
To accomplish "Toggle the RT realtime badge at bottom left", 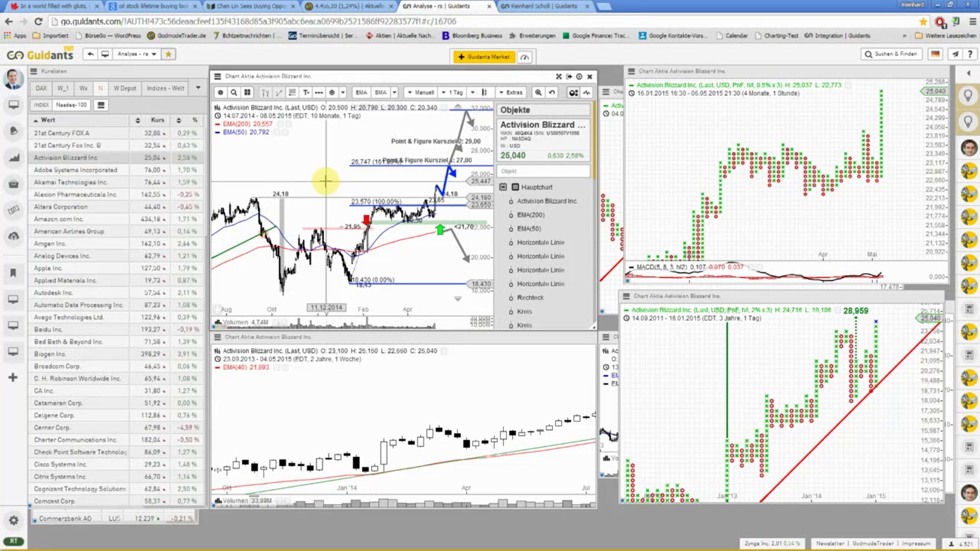I will point(13,541).
